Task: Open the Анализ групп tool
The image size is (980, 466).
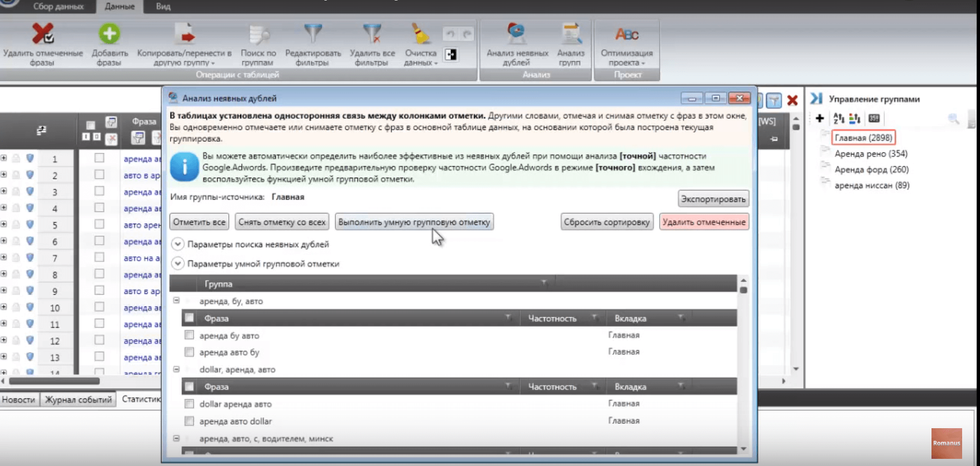Action: coord(570,35)
